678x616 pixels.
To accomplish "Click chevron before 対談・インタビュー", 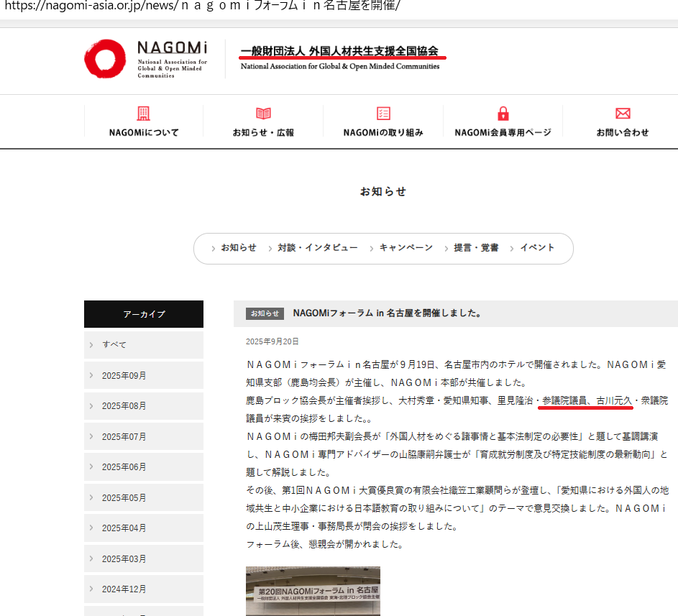I will tap(270, 249).
